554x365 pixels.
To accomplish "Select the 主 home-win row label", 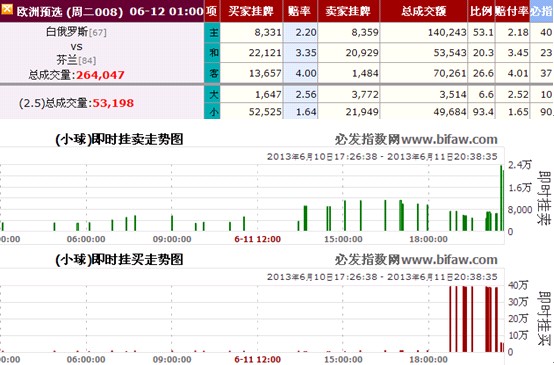I will tap(212, 33).
